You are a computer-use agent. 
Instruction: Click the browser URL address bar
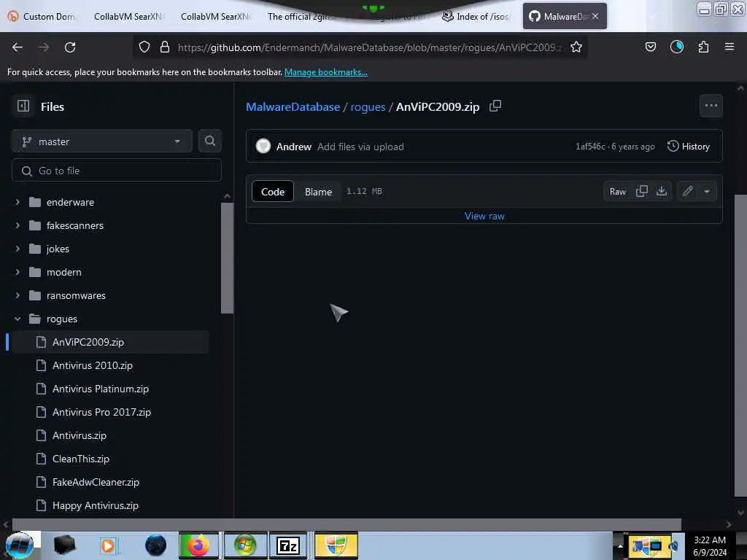(x=369, y=47)
